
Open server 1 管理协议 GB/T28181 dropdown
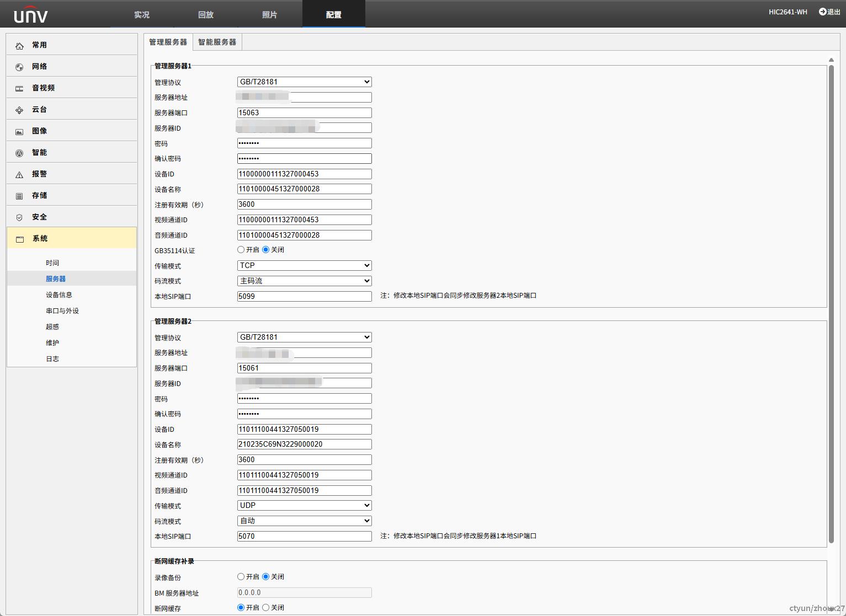[304, 82]
